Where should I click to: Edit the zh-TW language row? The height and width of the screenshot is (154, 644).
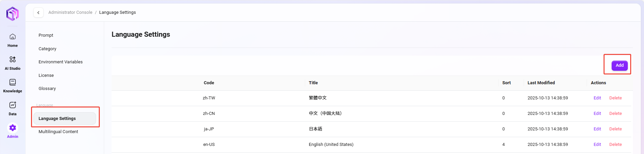pyautogui.click(x=597, y=98)
